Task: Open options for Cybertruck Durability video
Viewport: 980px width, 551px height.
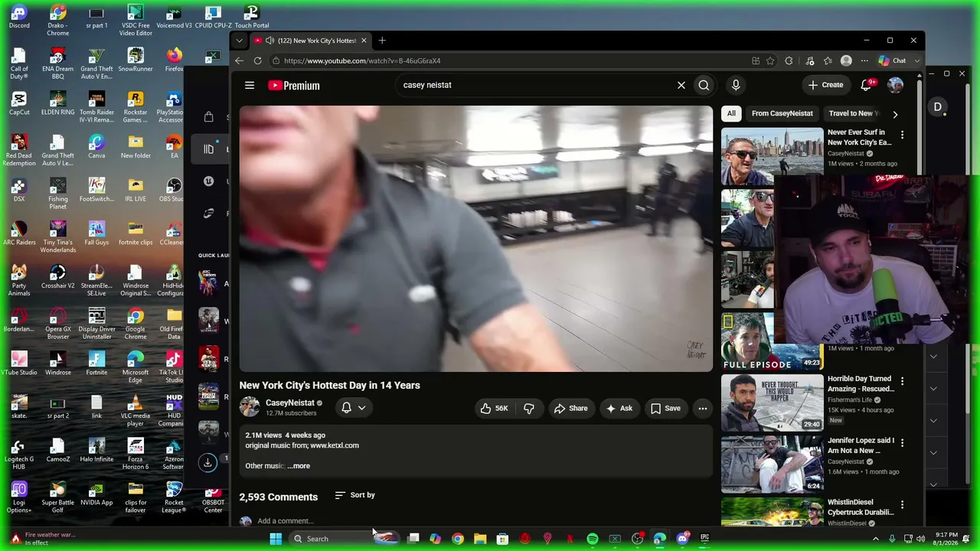Action: [x=902, y=505]
